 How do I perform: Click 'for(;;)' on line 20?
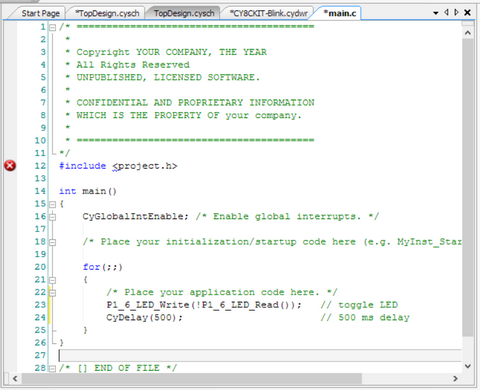pos(103,267)
